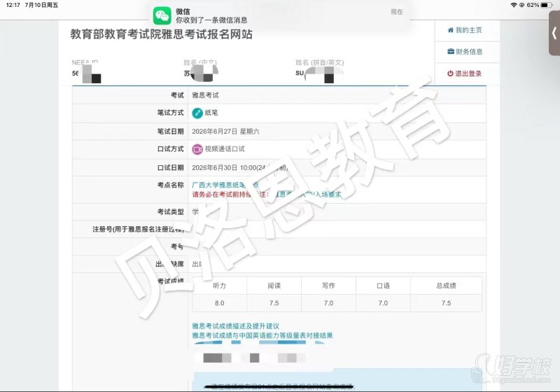Open the 入场要求 link in the red notice

point(328,195)
